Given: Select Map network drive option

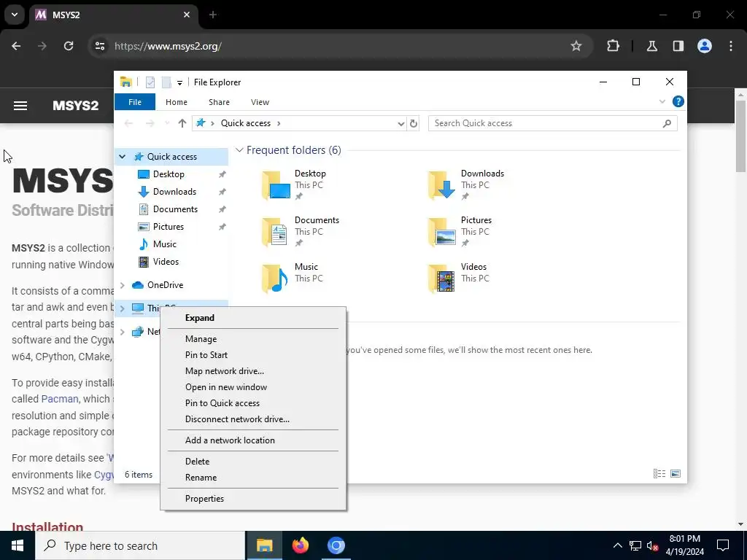Looking at the screenshot, I should pyautogui.click(x=253, y=371).
